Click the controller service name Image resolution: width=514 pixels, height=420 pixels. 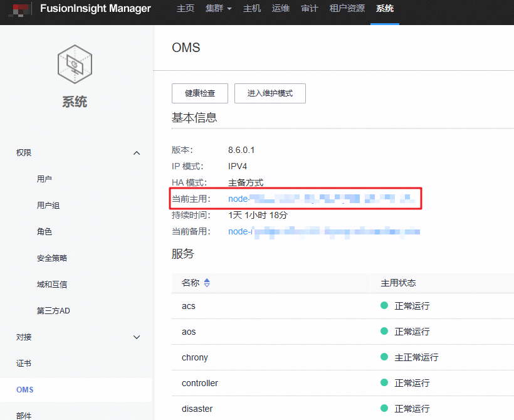click(x=199, y=383)
